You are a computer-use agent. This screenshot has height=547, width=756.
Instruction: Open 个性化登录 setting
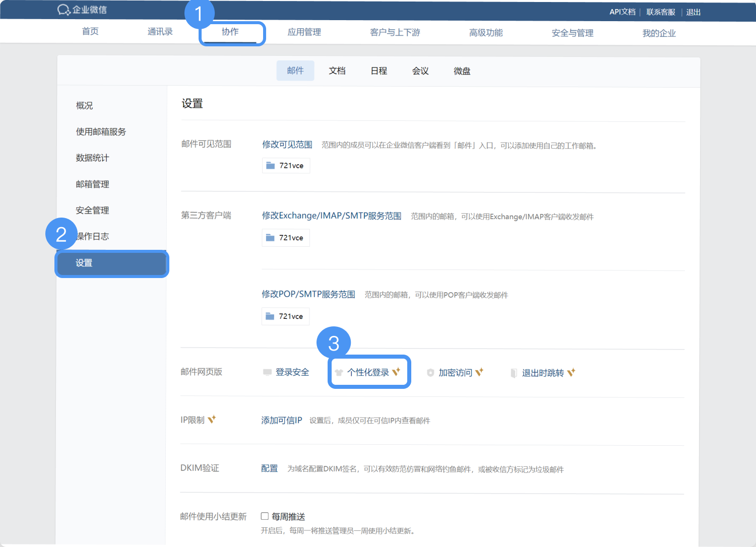[x=368, y=373]
